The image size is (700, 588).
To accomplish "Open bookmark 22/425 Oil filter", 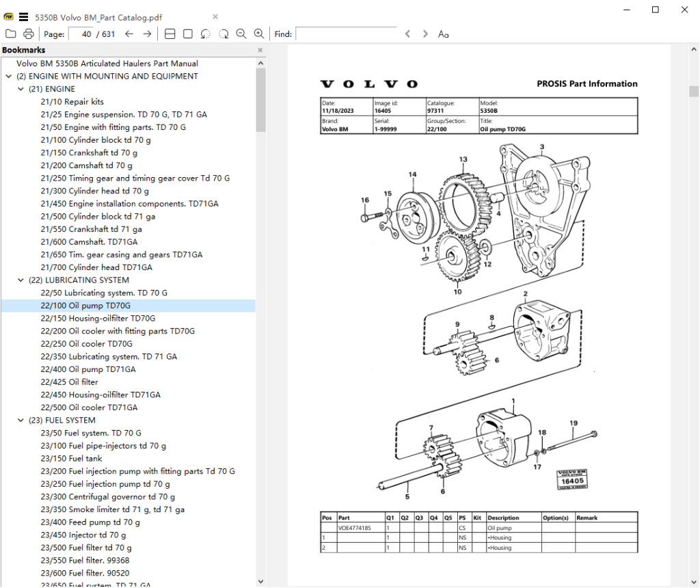I will [69, 382].
